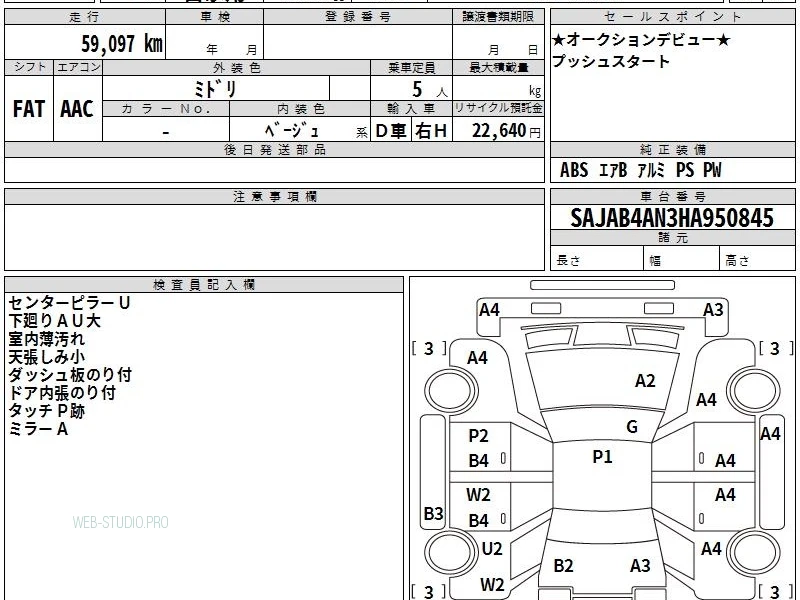Click the seating capacity 5 人

(429, 90)
